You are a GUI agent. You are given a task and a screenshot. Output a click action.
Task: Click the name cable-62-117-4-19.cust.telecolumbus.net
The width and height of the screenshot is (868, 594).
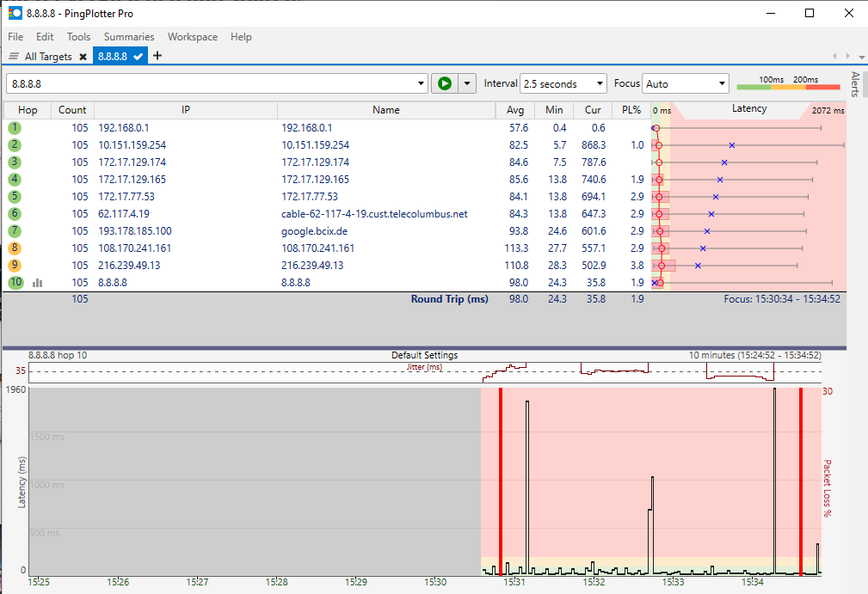pos(374,213)
